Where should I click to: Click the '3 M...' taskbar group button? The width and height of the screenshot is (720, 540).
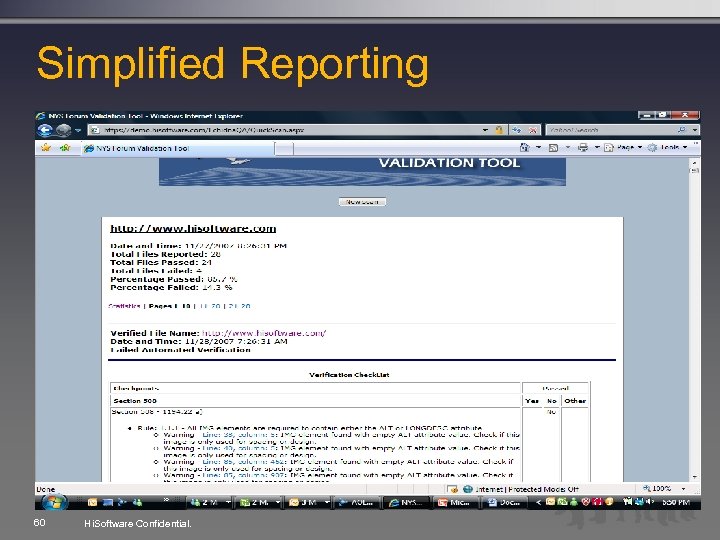coord(307,502)
